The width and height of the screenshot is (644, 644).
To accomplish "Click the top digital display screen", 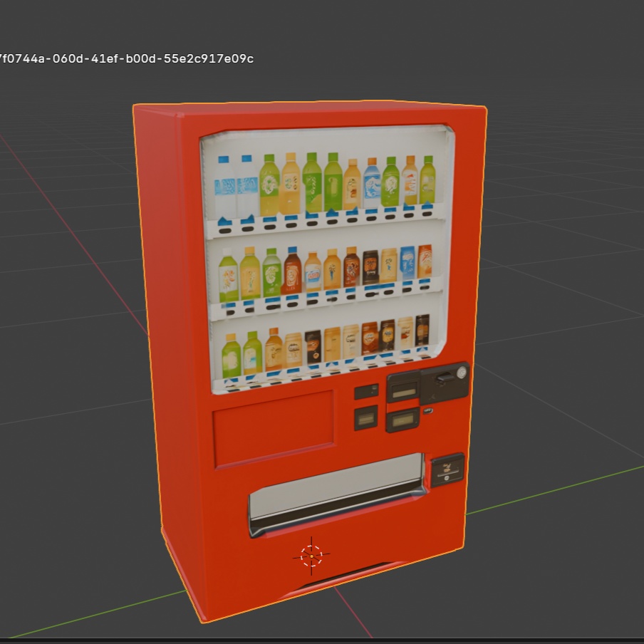I will (x=402, y=392).
